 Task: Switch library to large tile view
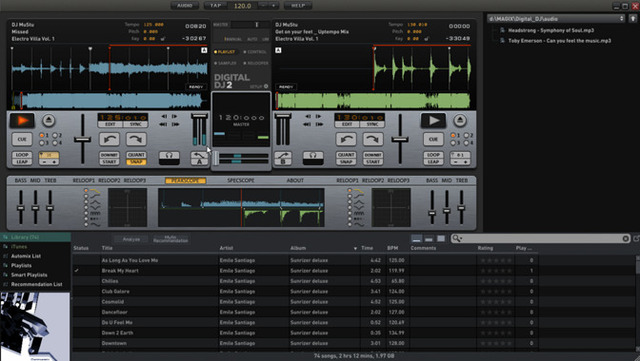[x=441, y=238]
